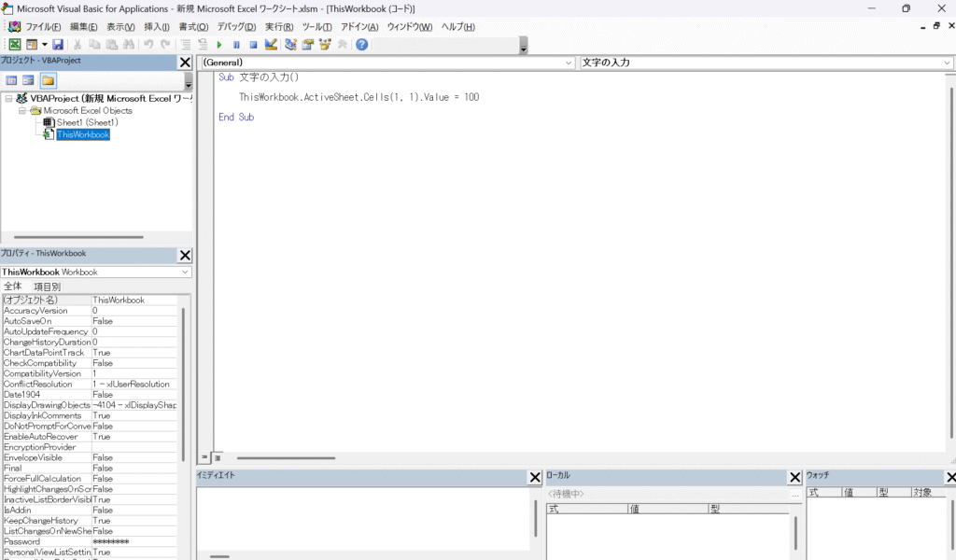Click the Undo arrow icon
This screenshot has width=956, height=560.
pyautogui.click(x=148, y=45)
